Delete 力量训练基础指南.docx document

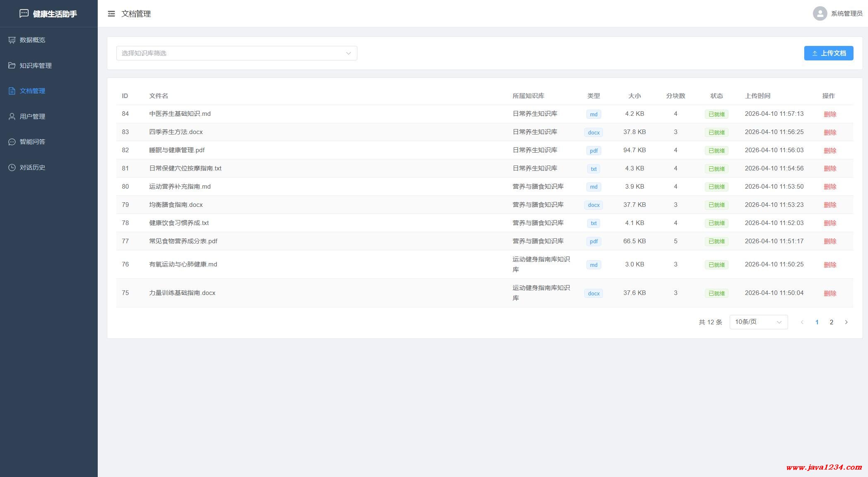tap(829, 293)
